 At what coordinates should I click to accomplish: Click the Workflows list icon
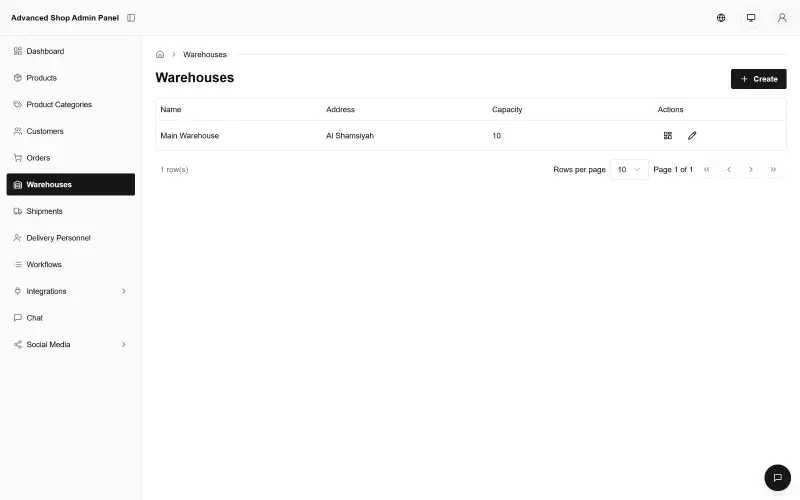coord(18,264)
